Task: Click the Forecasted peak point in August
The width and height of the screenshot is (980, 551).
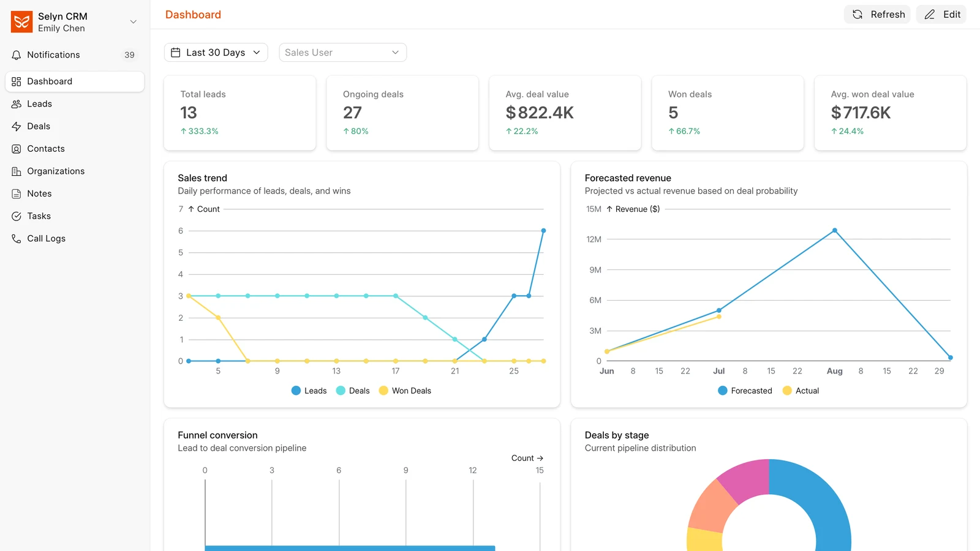Action: coord(835,231)
